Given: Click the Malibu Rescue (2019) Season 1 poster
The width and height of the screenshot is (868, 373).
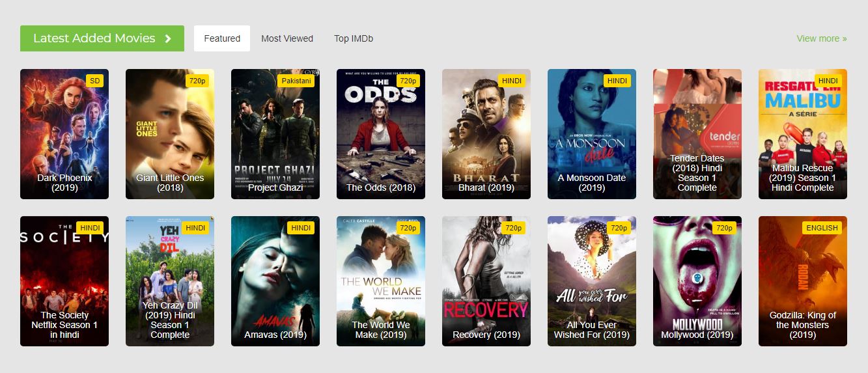Looking at the screenshot, I should (x=803, y=134).
